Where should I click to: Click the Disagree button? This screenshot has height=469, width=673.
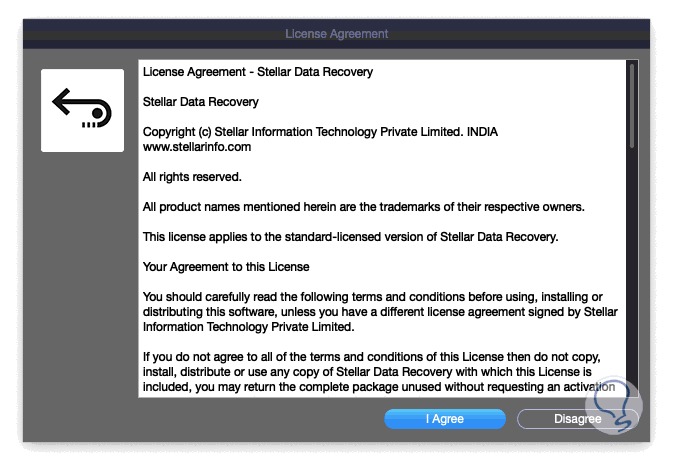pyautogui.click(x=577, y=419)
